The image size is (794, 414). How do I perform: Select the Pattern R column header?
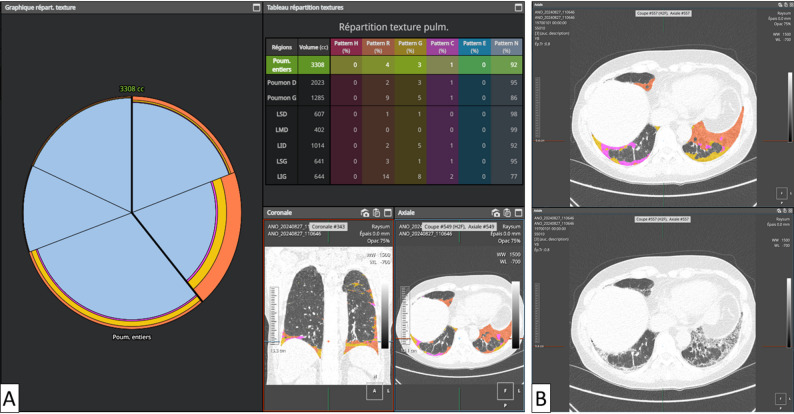click(378, 47)
